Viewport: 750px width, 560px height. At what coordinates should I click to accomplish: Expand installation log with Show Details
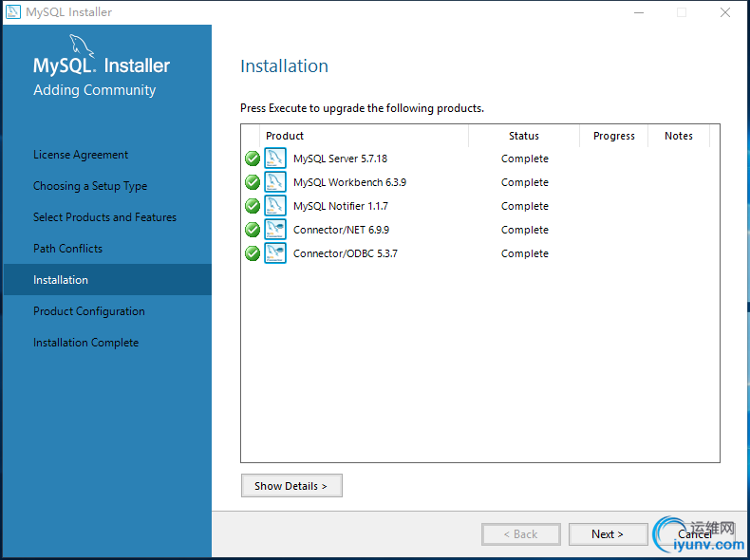[291, 486]
